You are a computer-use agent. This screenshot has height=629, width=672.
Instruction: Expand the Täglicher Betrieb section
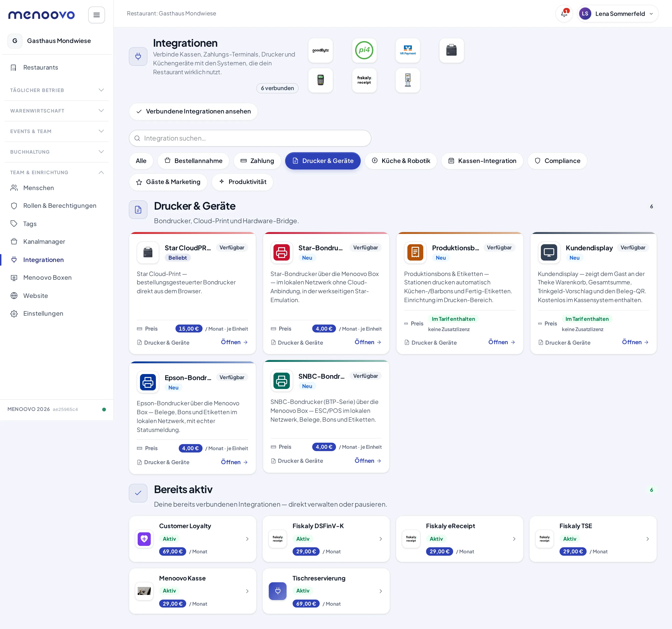click(x=57, y=90)
